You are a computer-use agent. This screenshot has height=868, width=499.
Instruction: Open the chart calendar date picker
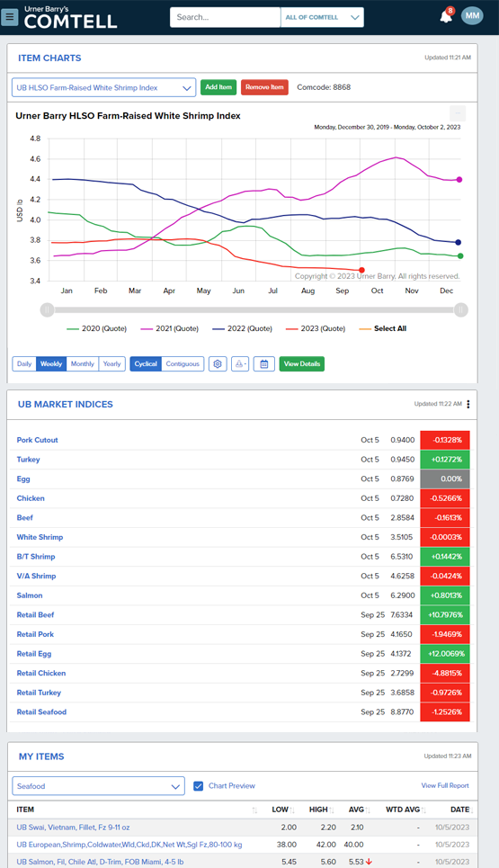coord(263,363)
